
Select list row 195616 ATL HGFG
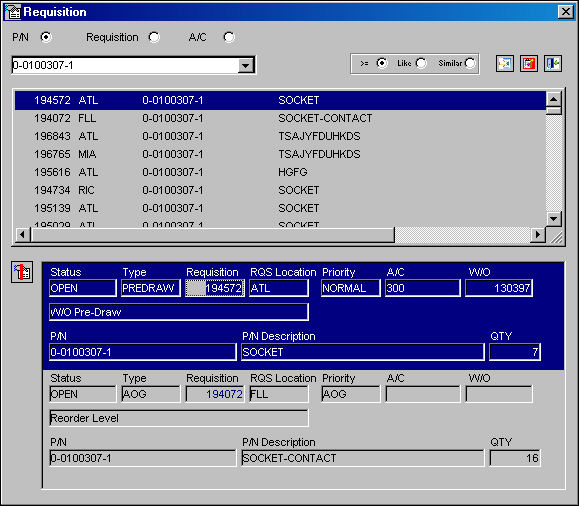pos(280,172)
